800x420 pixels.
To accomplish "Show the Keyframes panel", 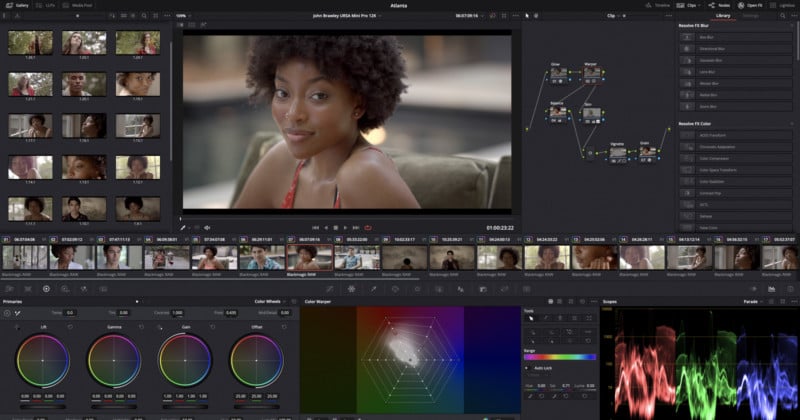I will pyautogui.click(x=754, y=289).
